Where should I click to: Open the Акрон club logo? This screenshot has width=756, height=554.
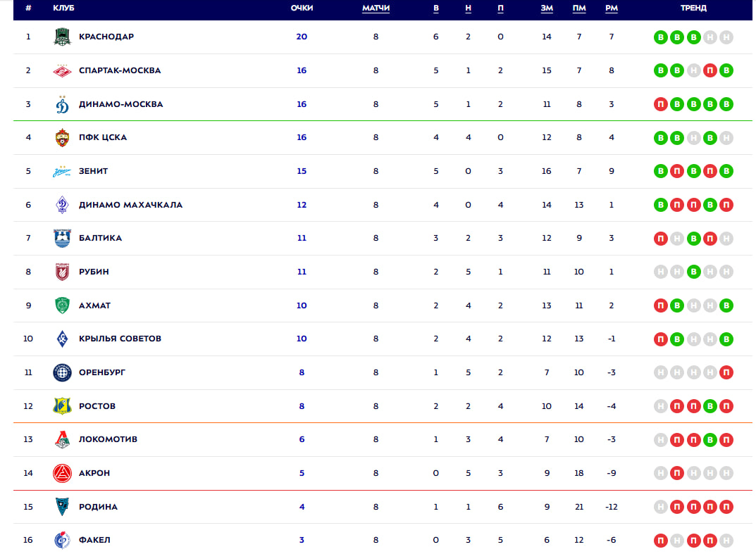(x=62, y=473)
